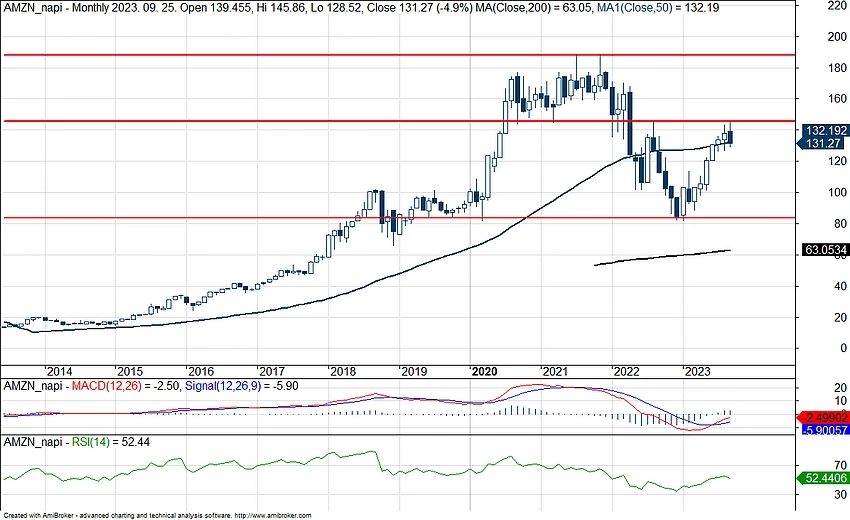Click the 160 price axis label
The height and width of the screenshot is (520, 850).
[837, 99]
